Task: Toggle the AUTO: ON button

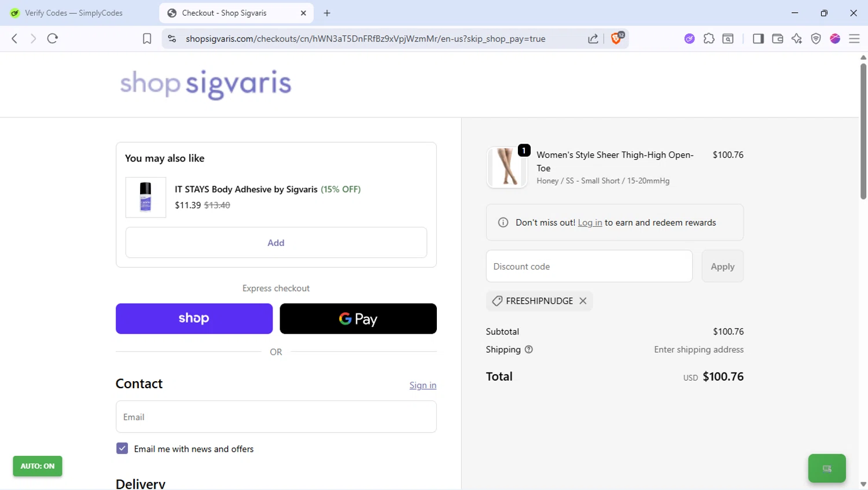Action: (x=38, y=466)
